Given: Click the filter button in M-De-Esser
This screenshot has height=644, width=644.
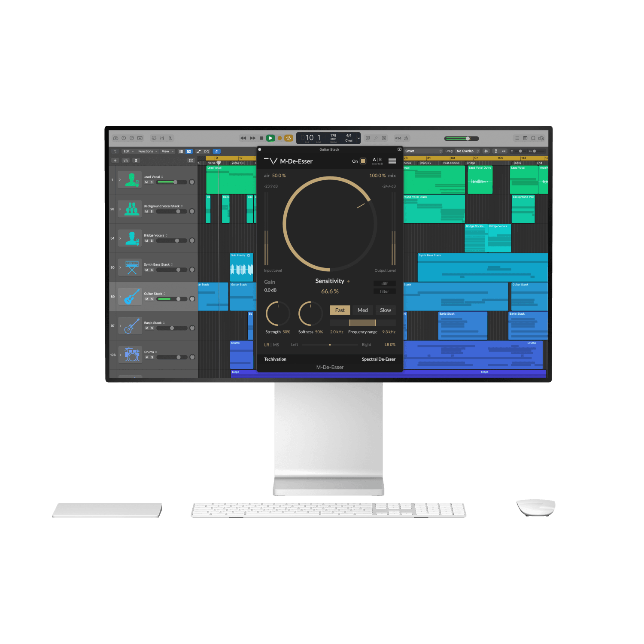Looking at the screenshot, I should click(x=385, y=292).
